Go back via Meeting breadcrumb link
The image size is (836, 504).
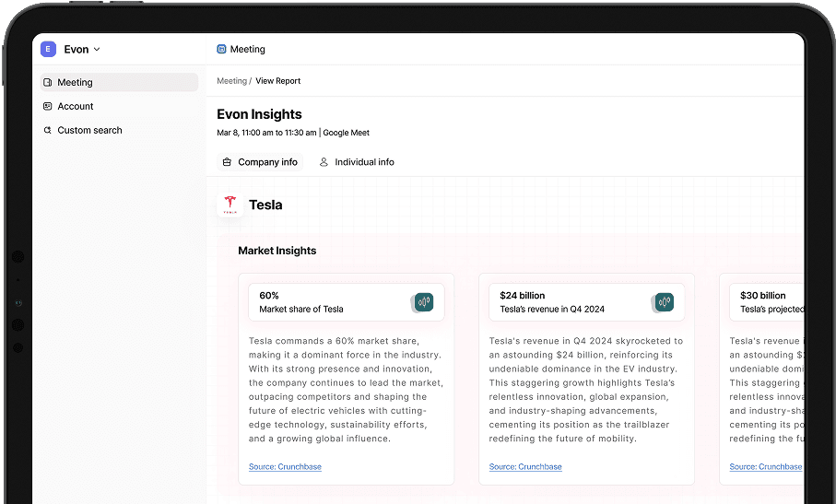point(231,81)
